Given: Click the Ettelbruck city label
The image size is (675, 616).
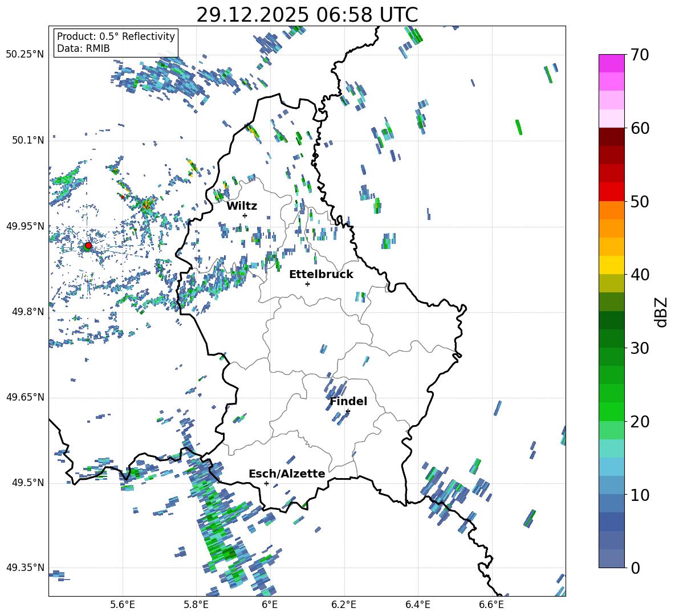Looking at the screenshot, I should [321, 275].
